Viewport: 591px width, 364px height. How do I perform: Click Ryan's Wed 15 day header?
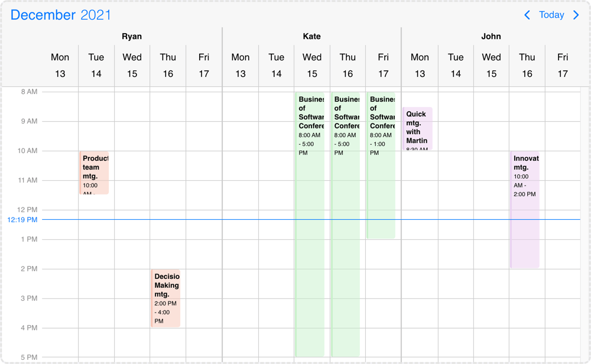[132, 65]
